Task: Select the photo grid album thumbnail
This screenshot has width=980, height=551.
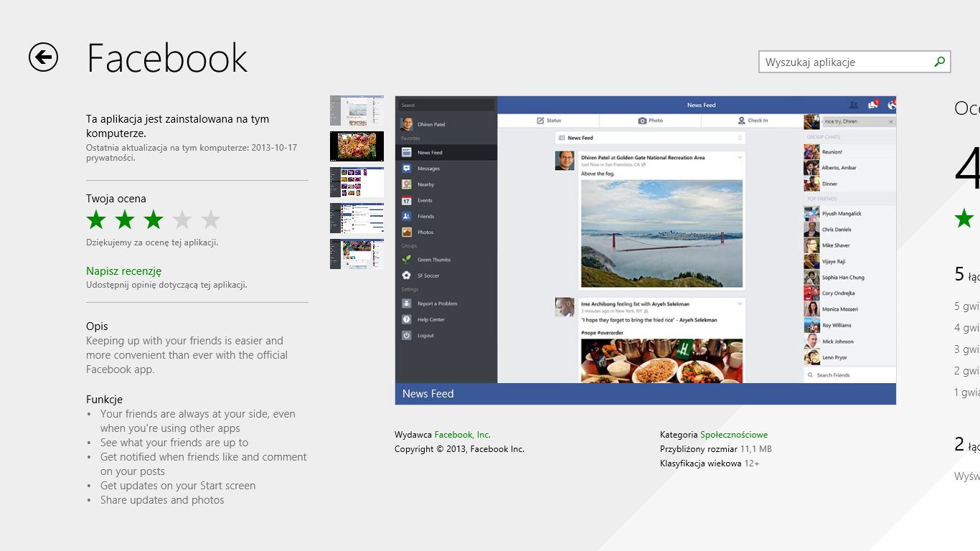Action: click(357, 182)
